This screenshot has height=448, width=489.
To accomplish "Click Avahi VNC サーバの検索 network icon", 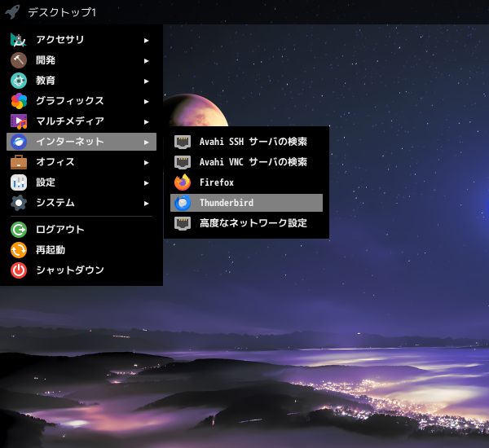I will tap(183, 162).
